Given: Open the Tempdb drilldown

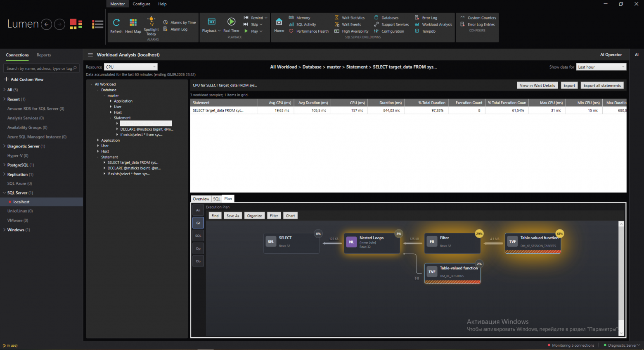Looking at the screenshot, I should (425, 31).
